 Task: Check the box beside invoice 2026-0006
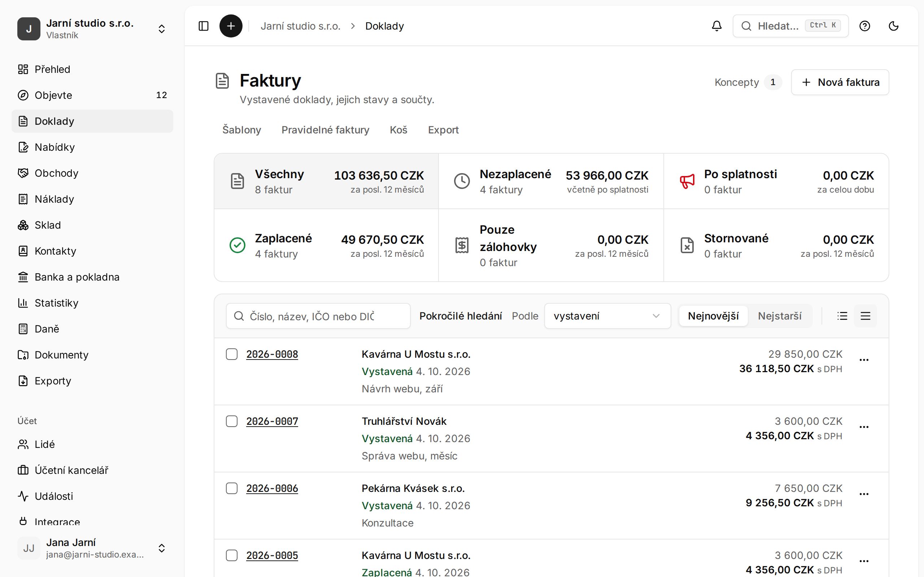coord(231,488)
